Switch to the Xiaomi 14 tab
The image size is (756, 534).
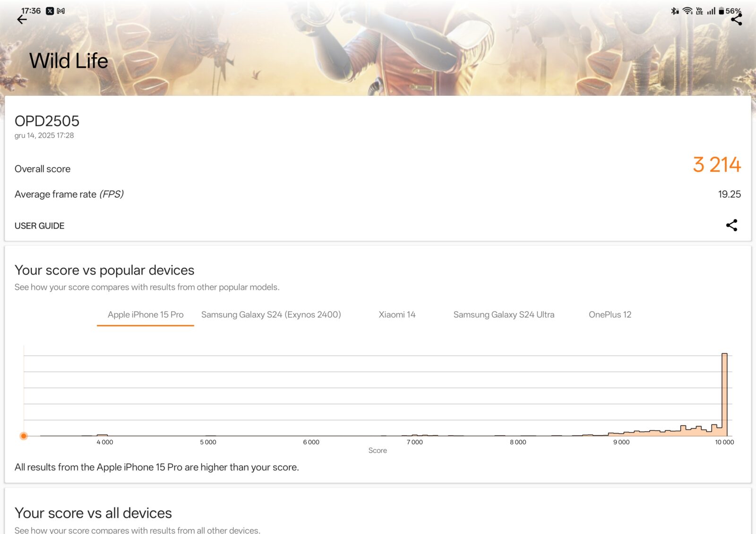pyautogui.click(x=397, y=314)
